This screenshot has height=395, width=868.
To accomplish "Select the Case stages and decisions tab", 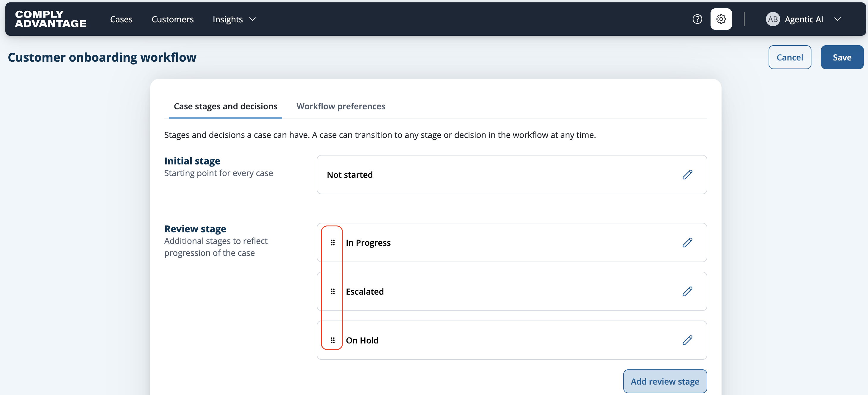I will tap(225, 106).
